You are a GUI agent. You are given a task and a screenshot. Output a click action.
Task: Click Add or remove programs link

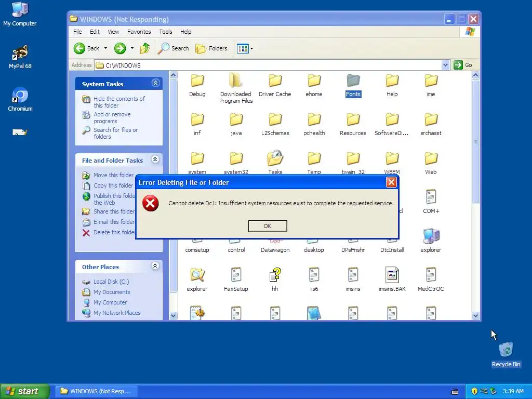point(112,118)
